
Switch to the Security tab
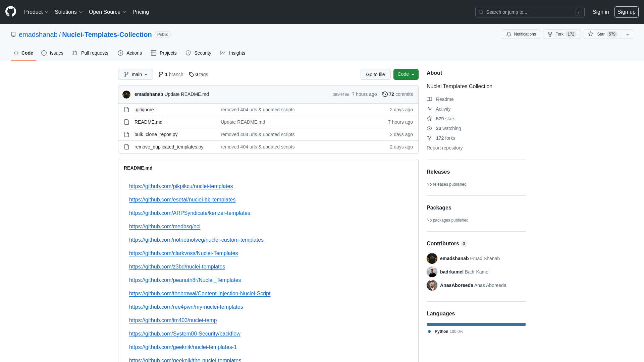198,53
